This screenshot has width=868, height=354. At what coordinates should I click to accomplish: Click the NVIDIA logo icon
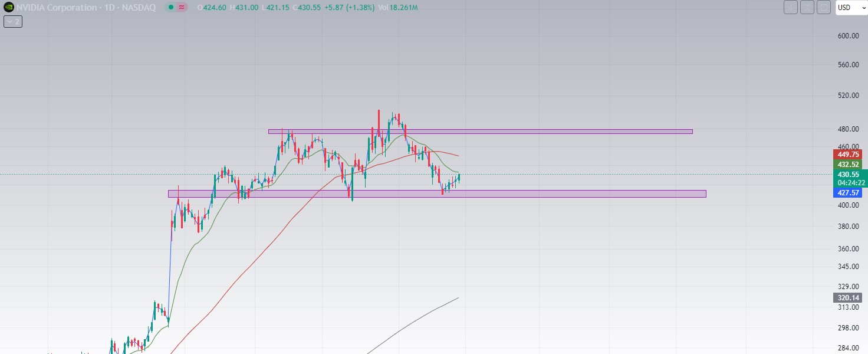coord(7,8)
